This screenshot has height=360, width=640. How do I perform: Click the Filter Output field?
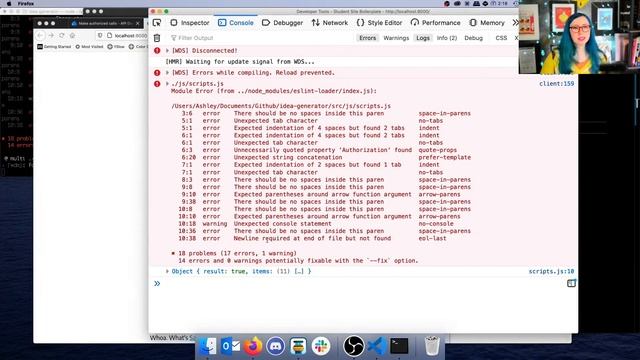pos(261,38)
